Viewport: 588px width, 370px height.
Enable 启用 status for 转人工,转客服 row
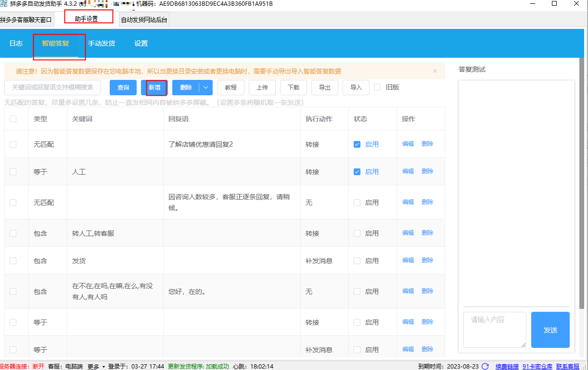[357, 233]
